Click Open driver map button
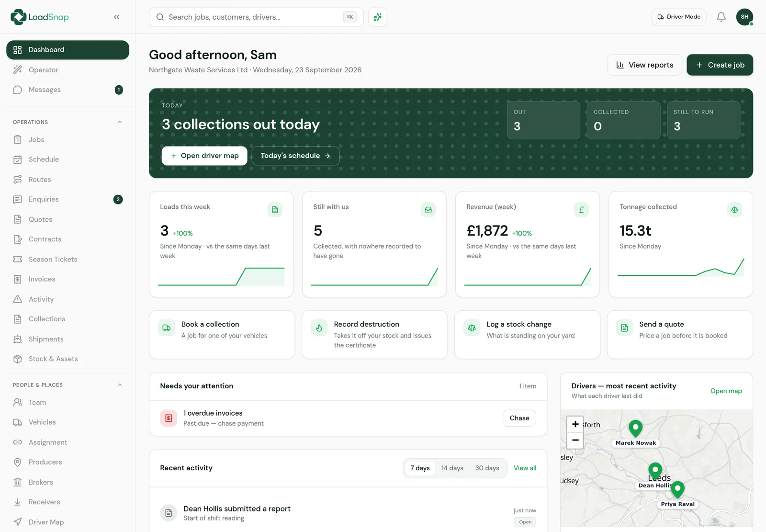766x532 pixels. (x=204, y=156)
